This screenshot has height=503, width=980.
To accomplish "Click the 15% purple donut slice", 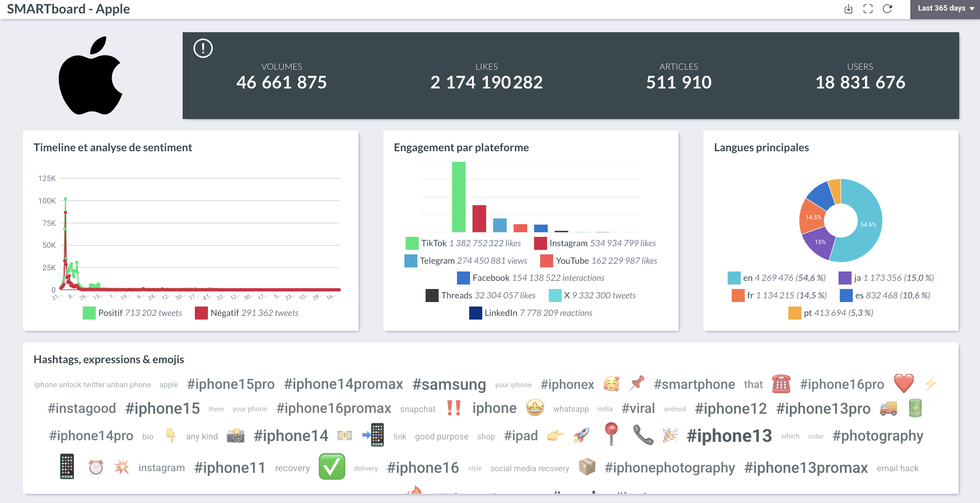I will (x=819, y=242).
